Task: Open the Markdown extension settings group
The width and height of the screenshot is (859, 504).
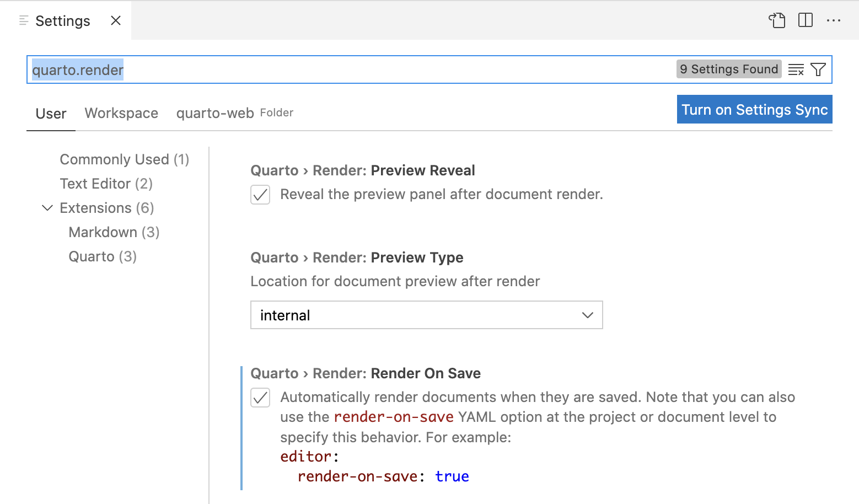Action: tap(114, 232)
